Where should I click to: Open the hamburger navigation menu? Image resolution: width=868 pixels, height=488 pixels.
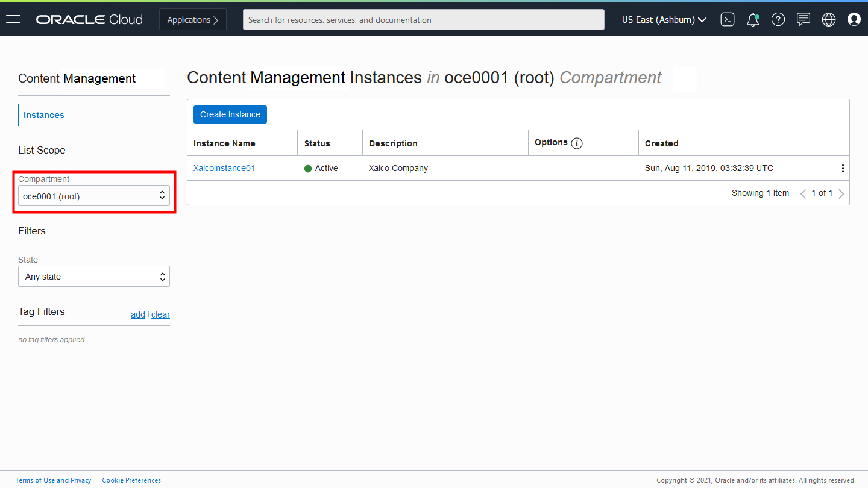pyautogui.click(x=13, y=19)
